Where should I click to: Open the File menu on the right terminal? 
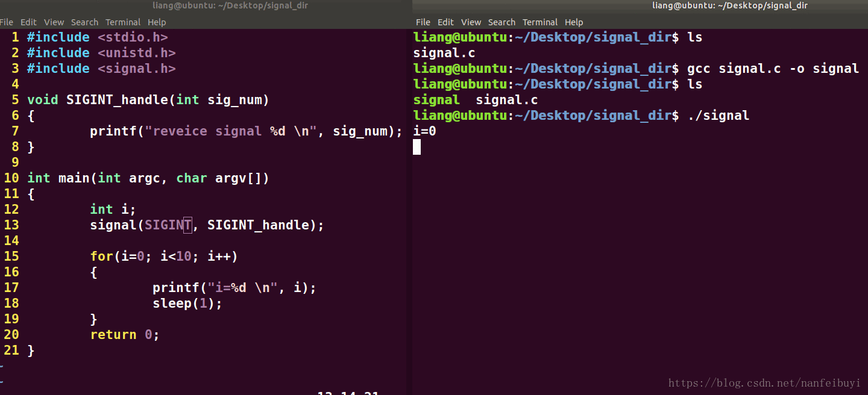(x=423, y=22)
